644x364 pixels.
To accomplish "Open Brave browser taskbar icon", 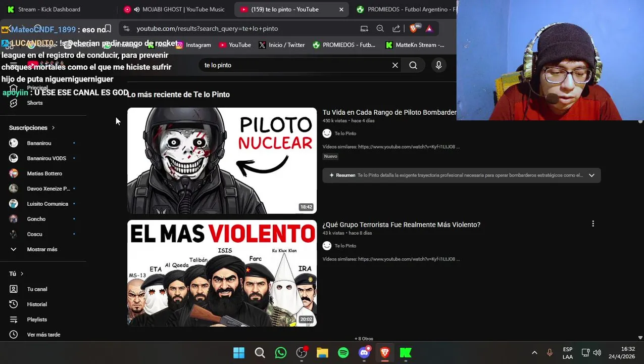I will pyautogui.click(x=385, y=352).
